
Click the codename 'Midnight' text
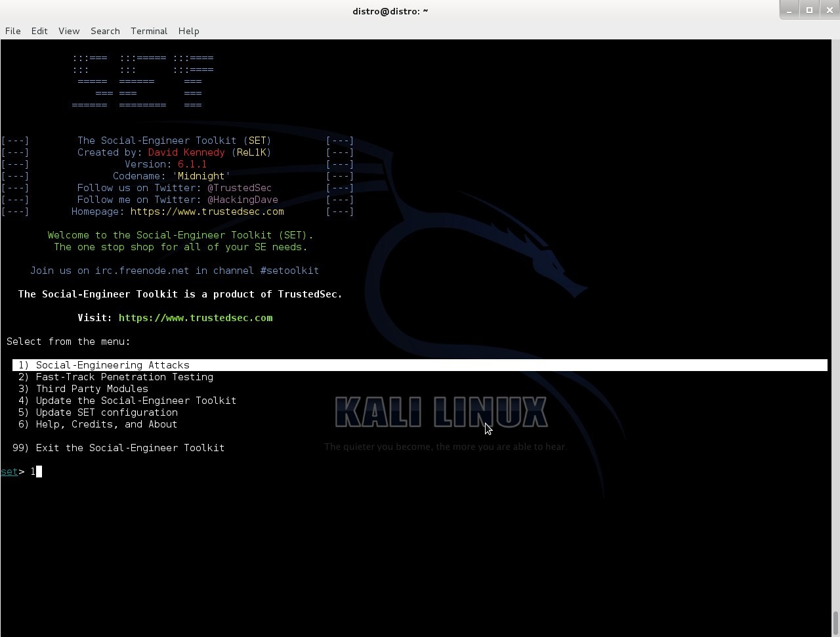click(201, 176)
